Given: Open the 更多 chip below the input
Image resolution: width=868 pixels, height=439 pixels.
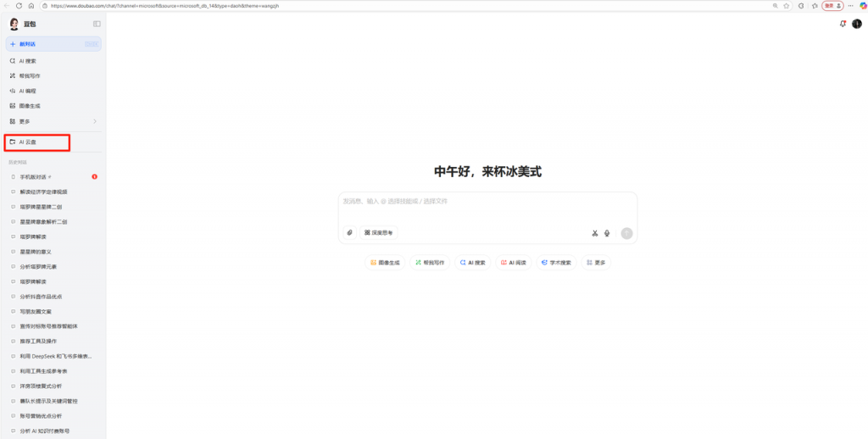Looking at the screenshot, I should (x=596, y=263).
